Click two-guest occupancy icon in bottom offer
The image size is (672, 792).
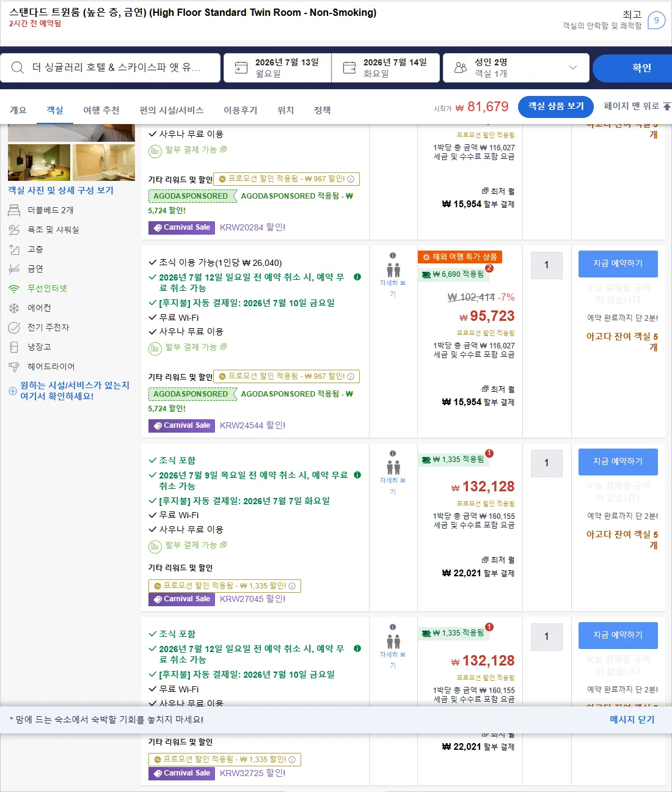click(x=393, y=641)
